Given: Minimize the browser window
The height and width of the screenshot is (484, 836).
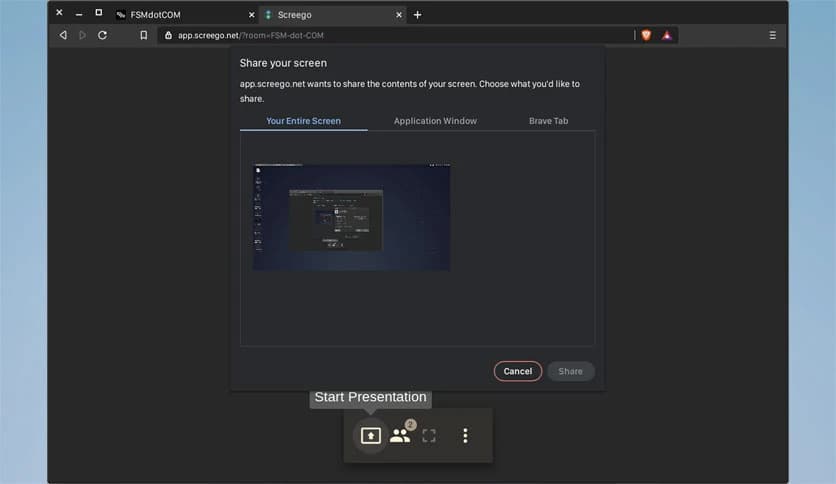Looking at the screenshot, I should (x=79, y=14).
